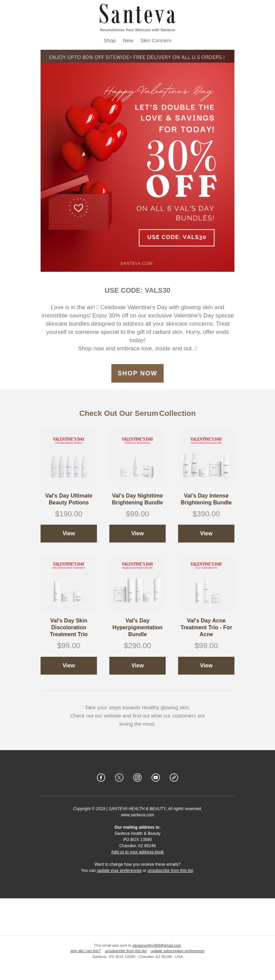
Task: Open the X (Twitter) social icon
Action: point(119,777)
